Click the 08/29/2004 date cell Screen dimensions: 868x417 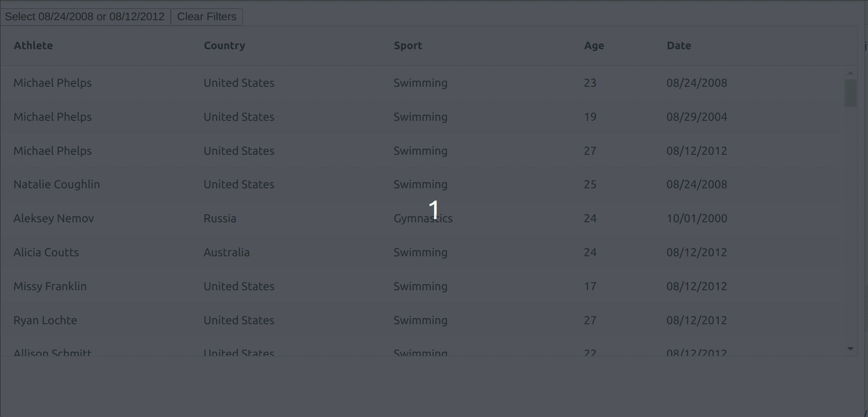point(696,117)
